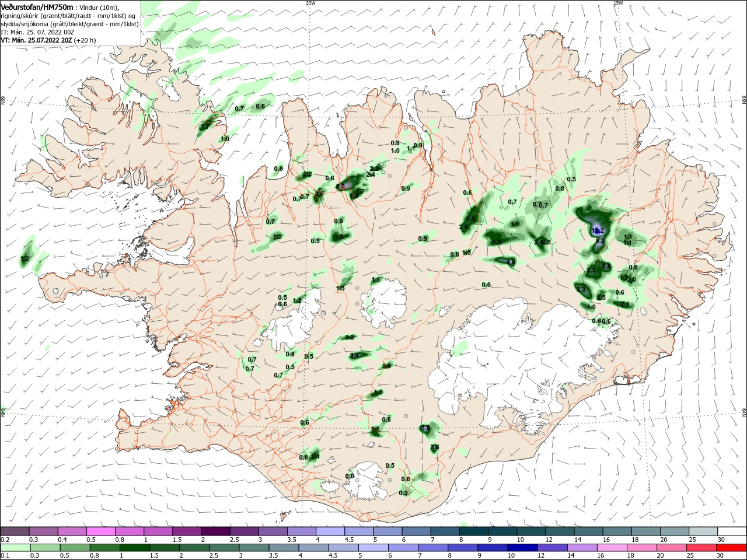Screen dimensions: 747x560
Task: Select the top-row legend swatch starting at 0.2
Action: (15, 531)
